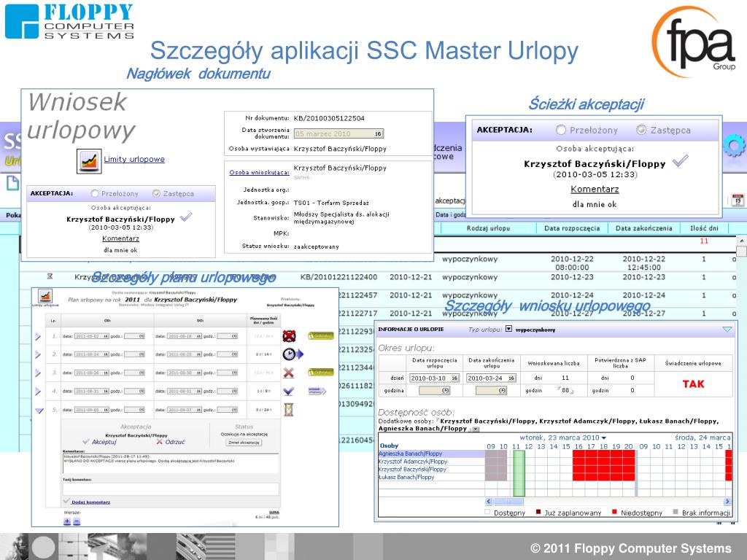The height and width of the screenshot is (560, 747).
Task: Open the Typ urlopu dropdown
Action: coord(508,329)
